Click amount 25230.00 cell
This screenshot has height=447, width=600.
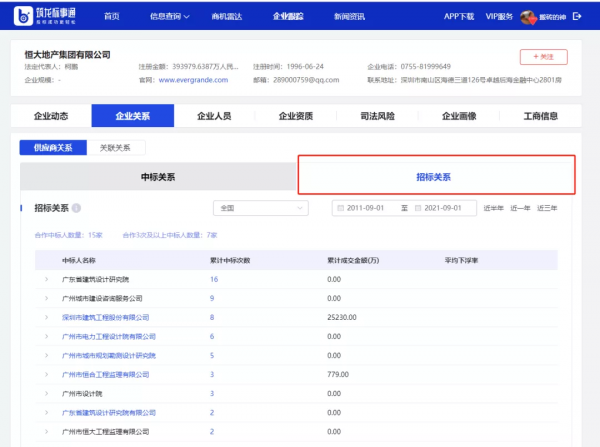coord(342,318)
